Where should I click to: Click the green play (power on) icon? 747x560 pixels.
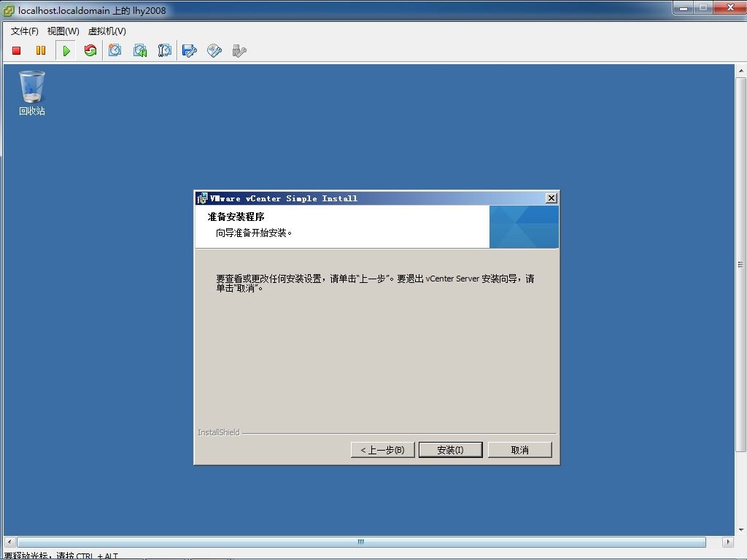[66, 50]
